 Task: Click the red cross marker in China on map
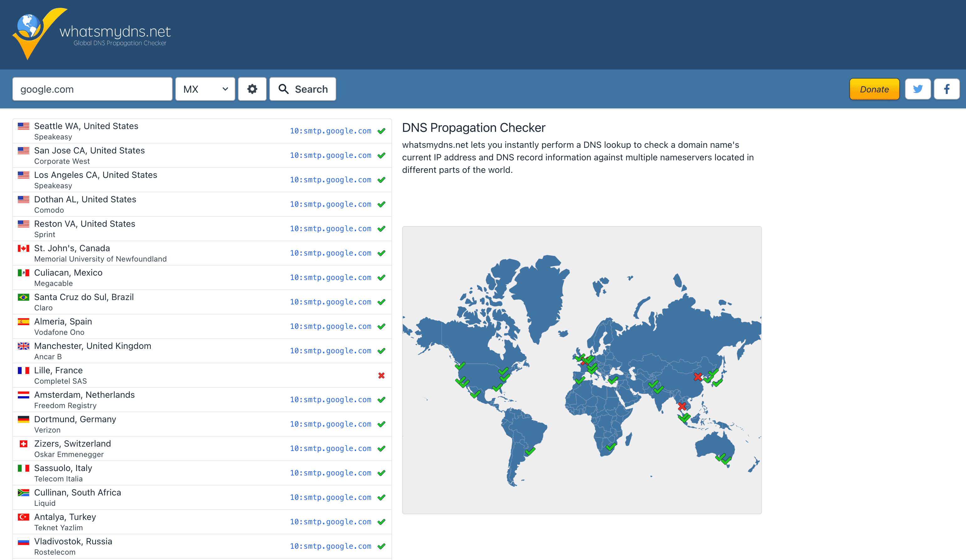point(698,377)
